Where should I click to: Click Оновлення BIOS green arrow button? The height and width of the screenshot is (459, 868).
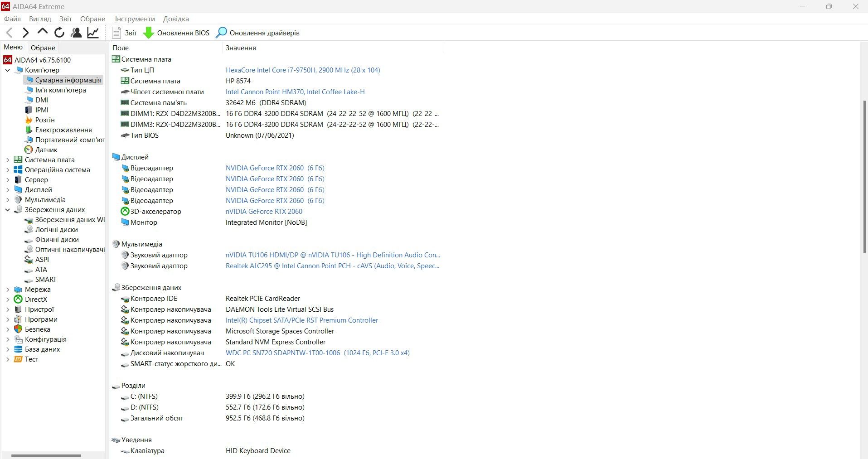176,33
